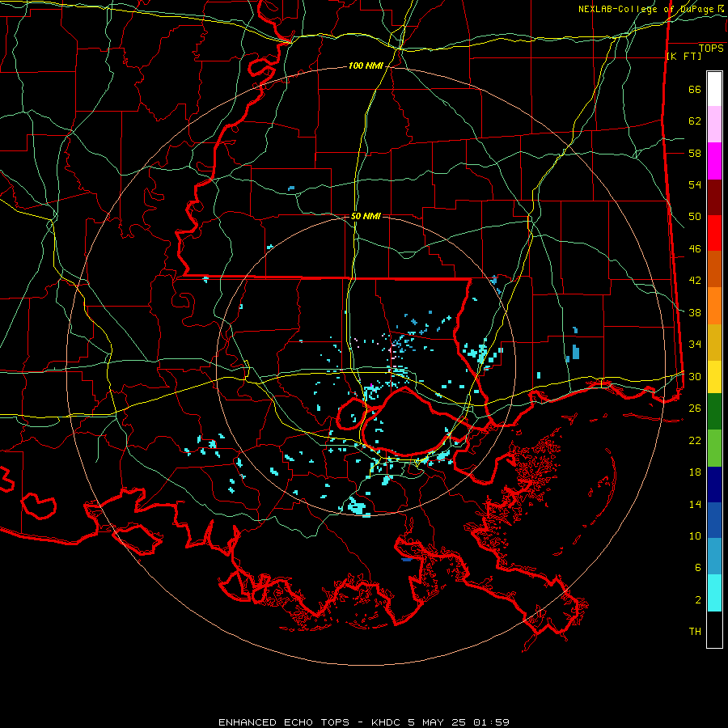Click the legend value "58"

tap(695, 153)
